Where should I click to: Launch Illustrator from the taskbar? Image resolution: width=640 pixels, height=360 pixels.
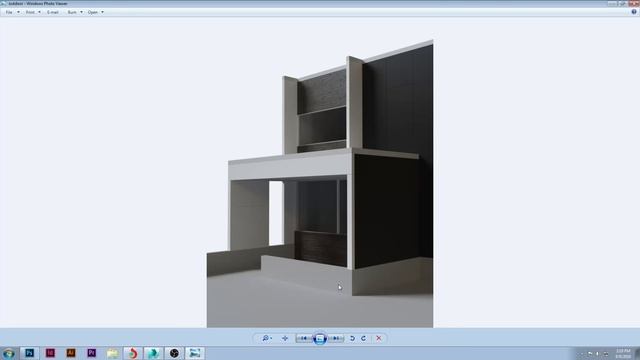coord(71,353)
